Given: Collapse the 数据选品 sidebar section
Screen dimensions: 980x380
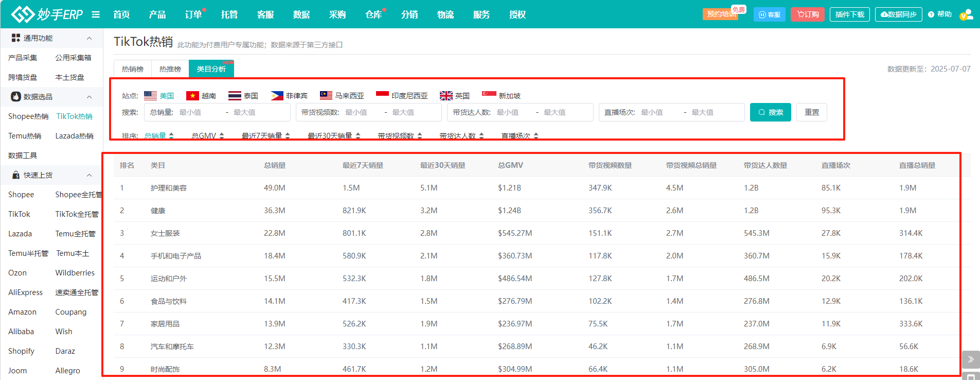Looking at the screenshot, I should [90, 97].
